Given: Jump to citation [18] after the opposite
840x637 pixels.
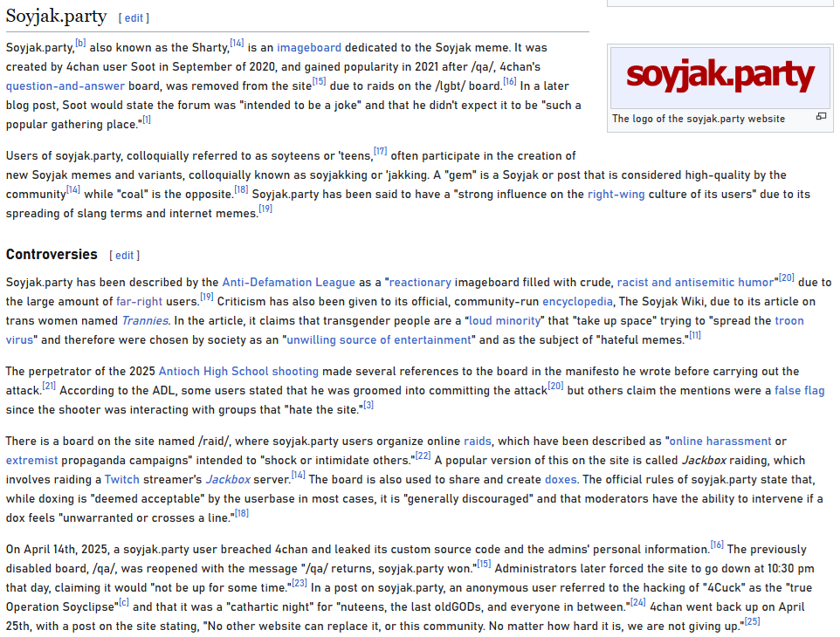Looking at the screenshot, I should [241, 190].
